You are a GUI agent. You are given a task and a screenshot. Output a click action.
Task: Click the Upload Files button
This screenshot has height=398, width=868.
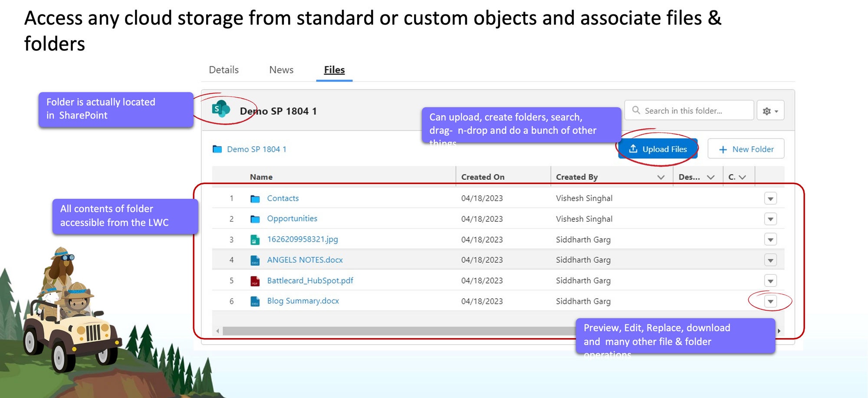[658, 149]
